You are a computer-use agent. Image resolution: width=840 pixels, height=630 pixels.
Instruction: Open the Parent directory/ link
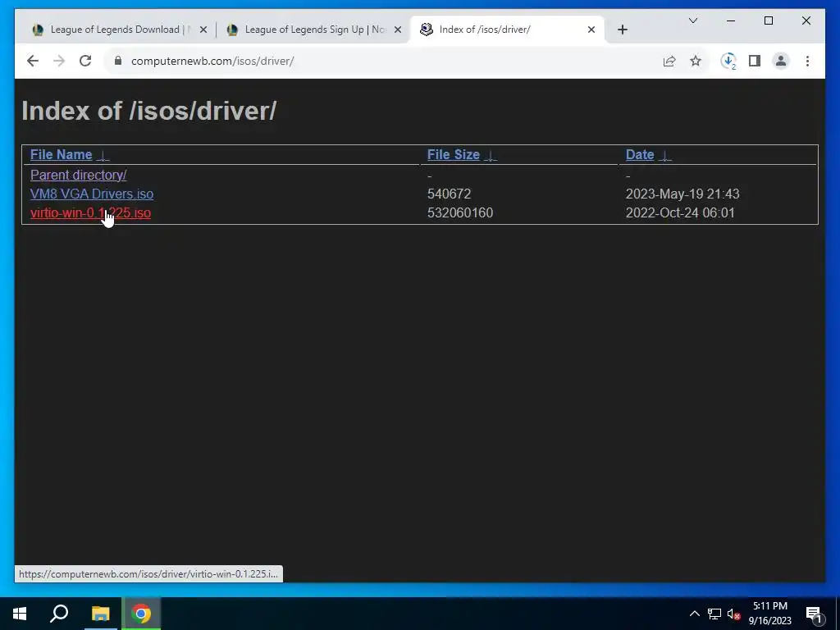(78, 176)
